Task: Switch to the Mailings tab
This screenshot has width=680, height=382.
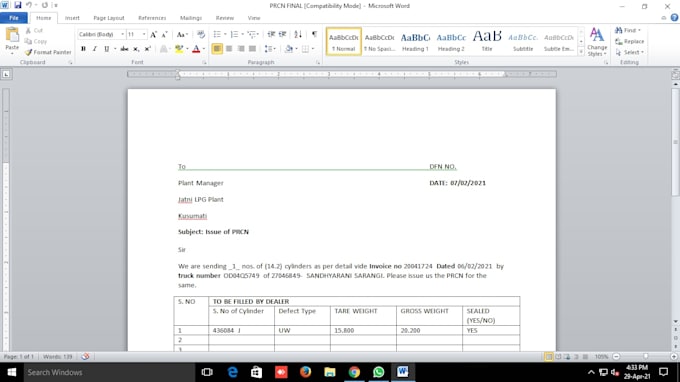Action: point(191,18)
